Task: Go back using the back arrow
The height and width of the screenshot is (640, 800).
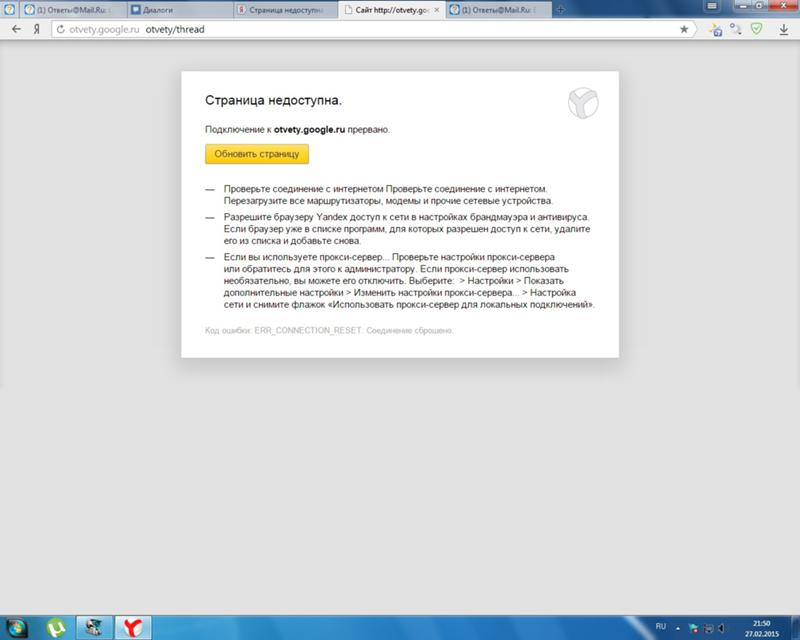Action: pos(16,30)
